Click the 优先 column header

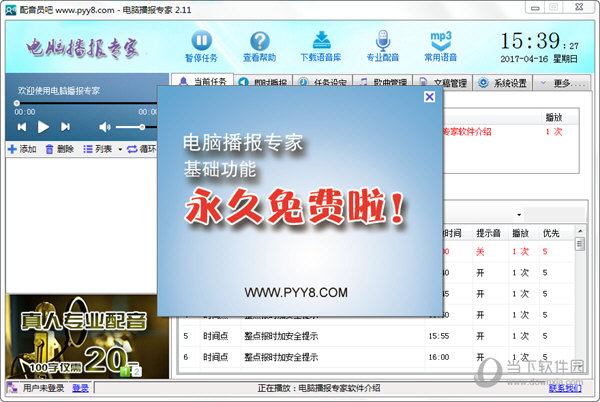point(551,233)
